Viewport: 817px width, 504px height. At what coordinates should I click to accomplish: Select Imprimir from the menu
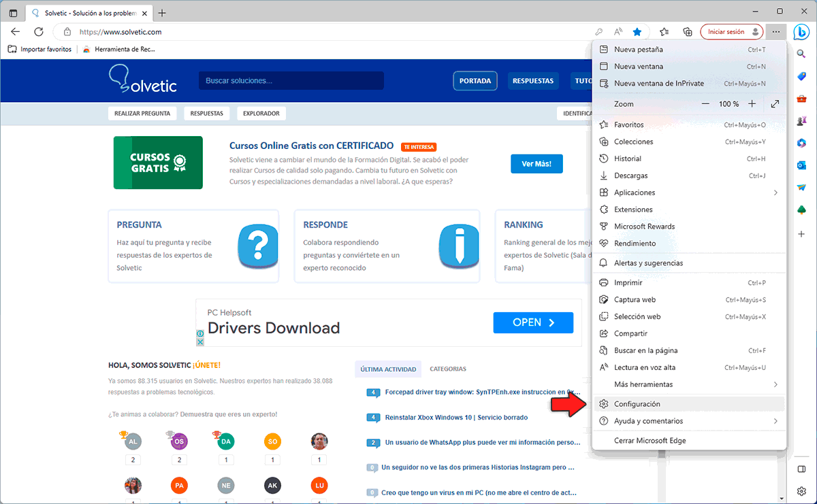point(689,283)
